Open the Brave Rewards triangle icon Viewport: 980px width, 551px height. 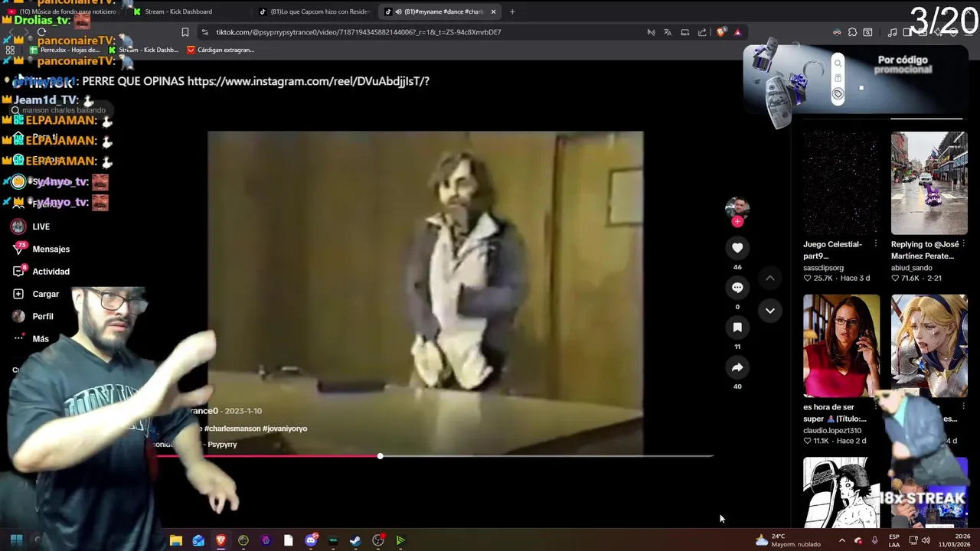737,32
